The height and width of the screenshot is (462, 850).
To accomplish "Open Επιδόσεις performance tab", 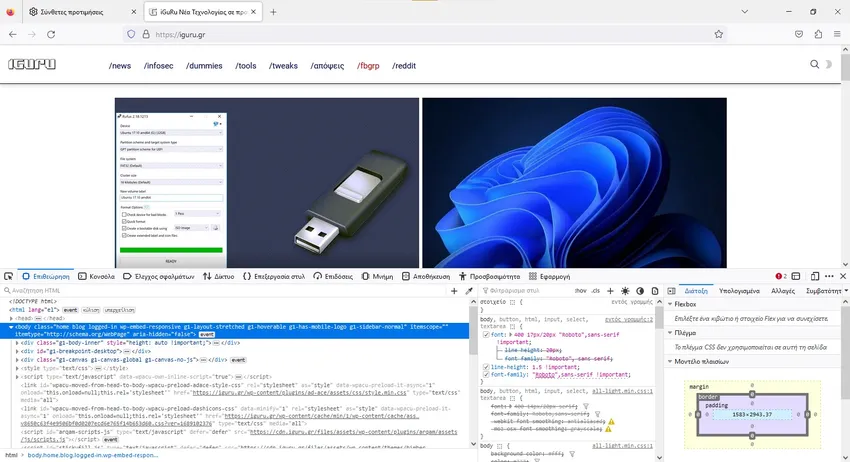I will [x=333, y=277].
